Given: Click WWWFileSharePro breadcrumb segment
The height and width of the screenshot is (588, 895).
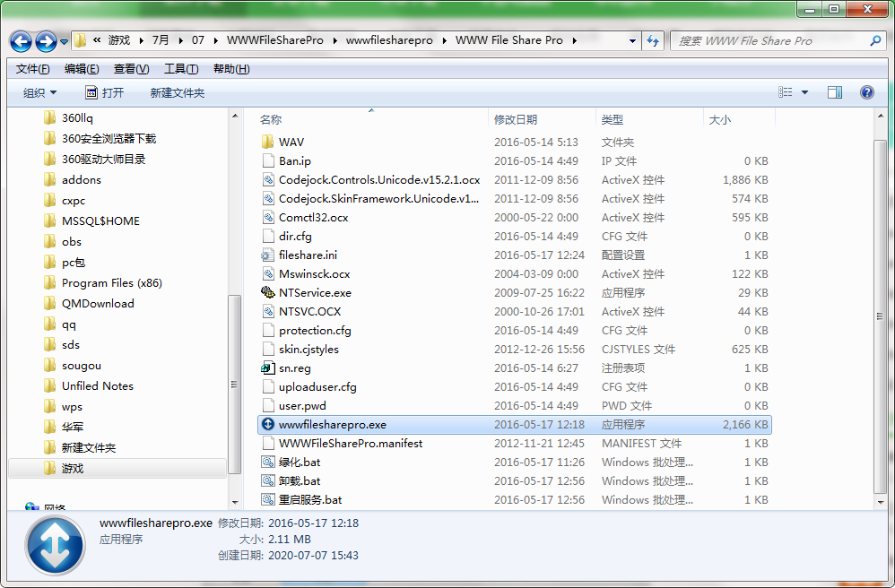Looking at the screenshot, I should click(x=274, y=40).
